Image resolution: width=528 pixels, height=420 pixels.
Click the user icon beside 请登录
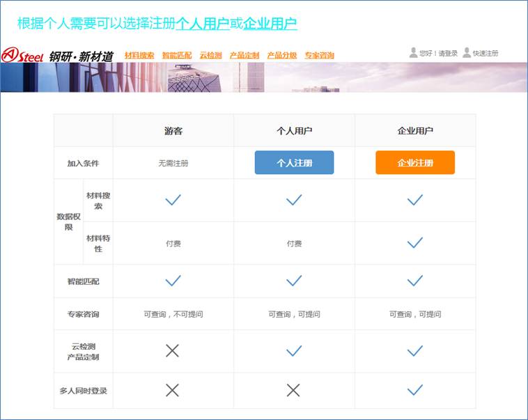pyautogui.click(x=414, y=53)
